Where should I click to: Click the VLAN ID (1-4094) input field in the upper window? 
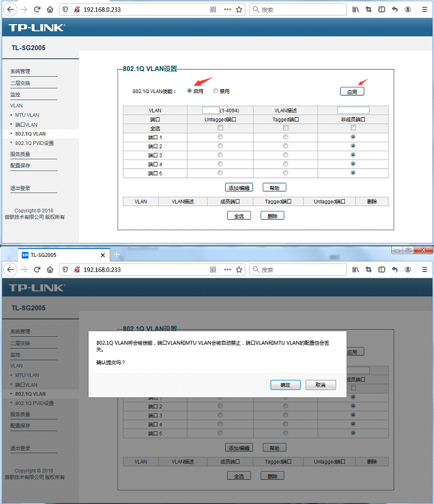(211, 111)
